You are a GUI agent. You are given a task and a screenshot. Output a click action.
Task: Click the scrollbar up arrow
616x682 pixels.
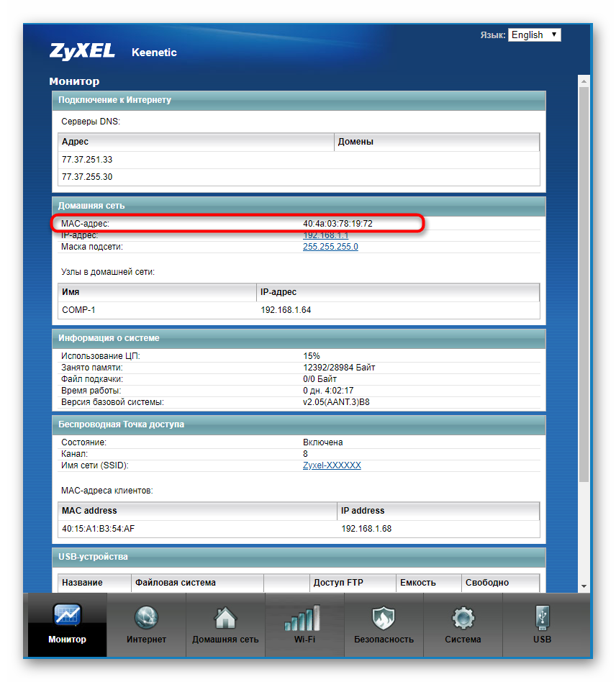pos(584,80)
